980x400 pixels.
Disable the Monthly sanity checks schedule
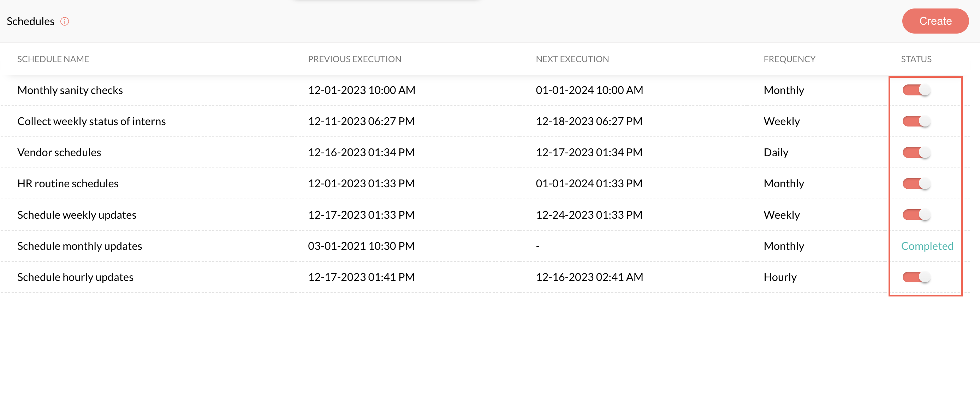pyautogui.click(x=916, y=90)
